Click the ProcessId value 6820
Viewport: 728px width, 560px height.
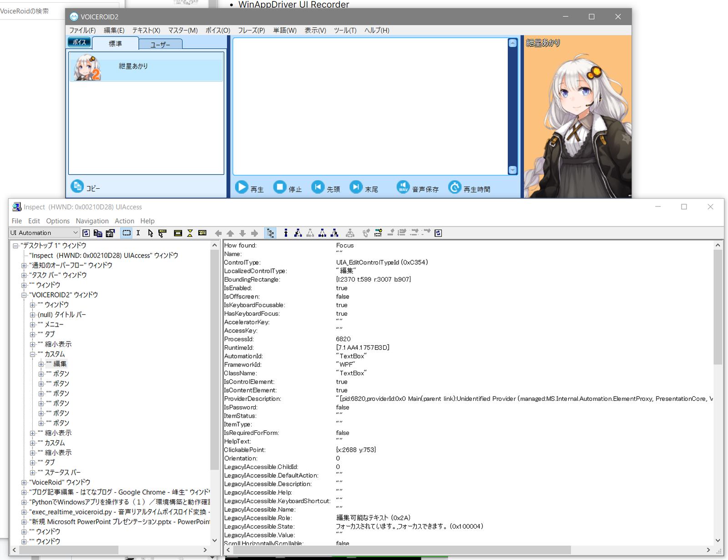click(344, 339)
